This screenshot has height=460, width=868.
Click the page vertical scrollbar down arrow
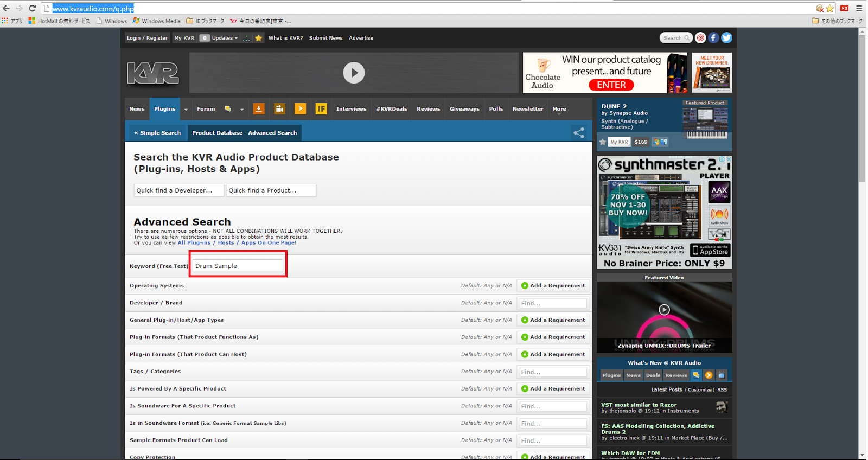tap(862, 455)
